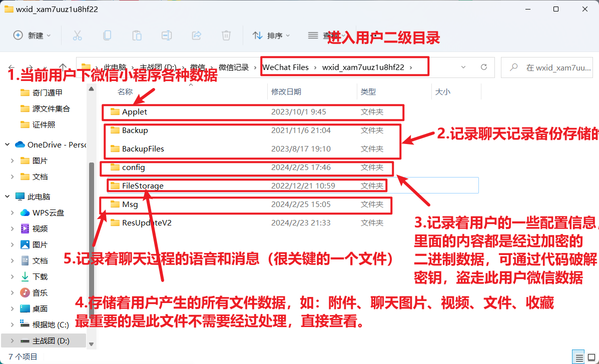This screenshot has width=599, height=364.
Task: Click the Rename icon in toolbar
Action: [x=167, y=35]
